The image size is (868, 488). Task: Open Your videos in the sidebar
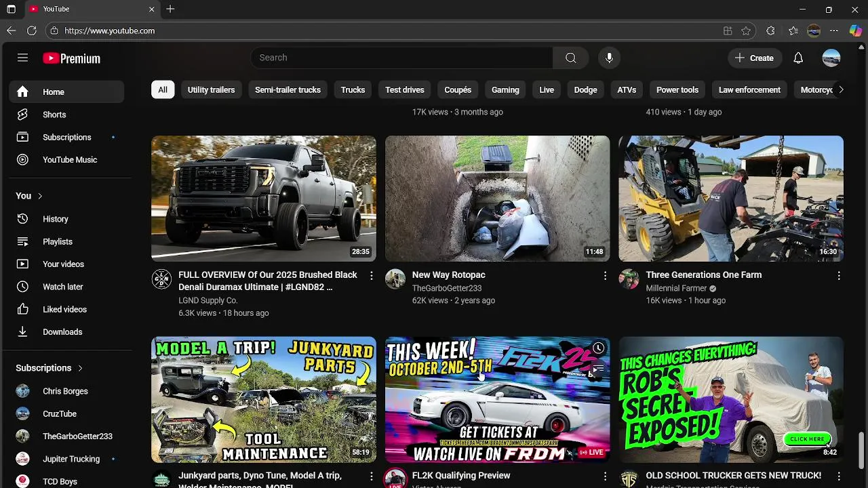[66, 264]
